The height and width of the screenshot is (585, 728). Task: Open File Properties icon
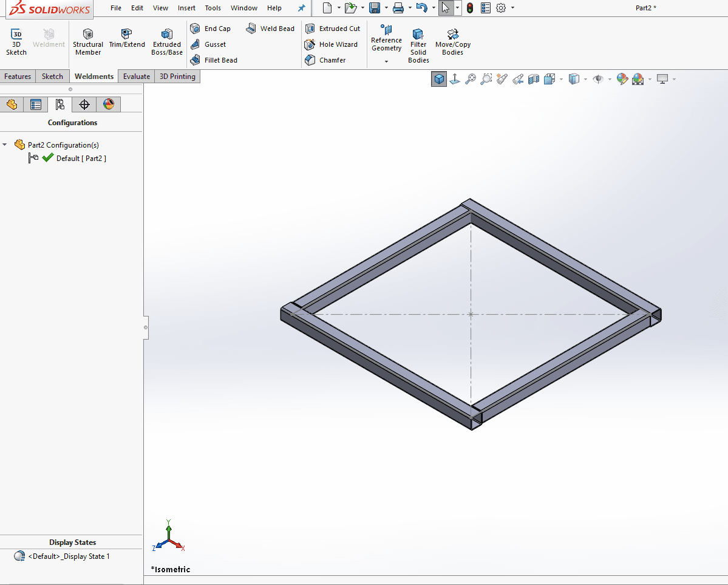[486, 8]
